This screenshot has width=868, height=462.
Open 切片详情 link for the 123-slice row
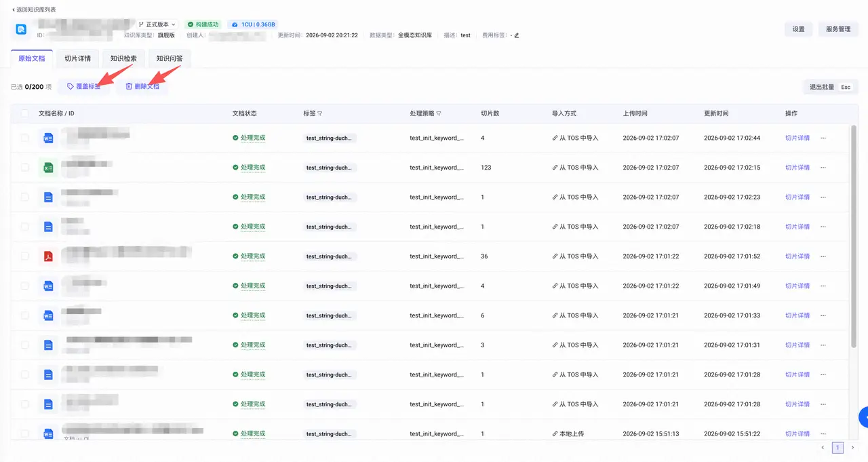click(x=797, y=168)
